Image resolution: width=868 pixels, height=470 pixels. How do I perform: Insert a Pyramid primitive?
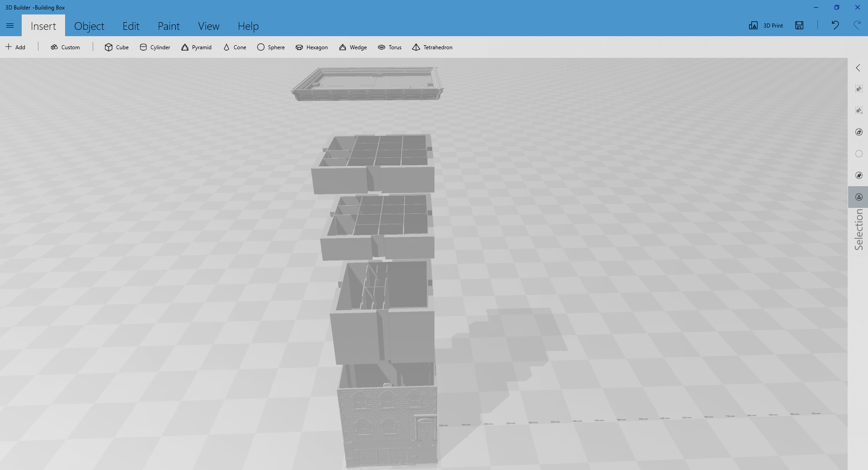tap(196, 47)
